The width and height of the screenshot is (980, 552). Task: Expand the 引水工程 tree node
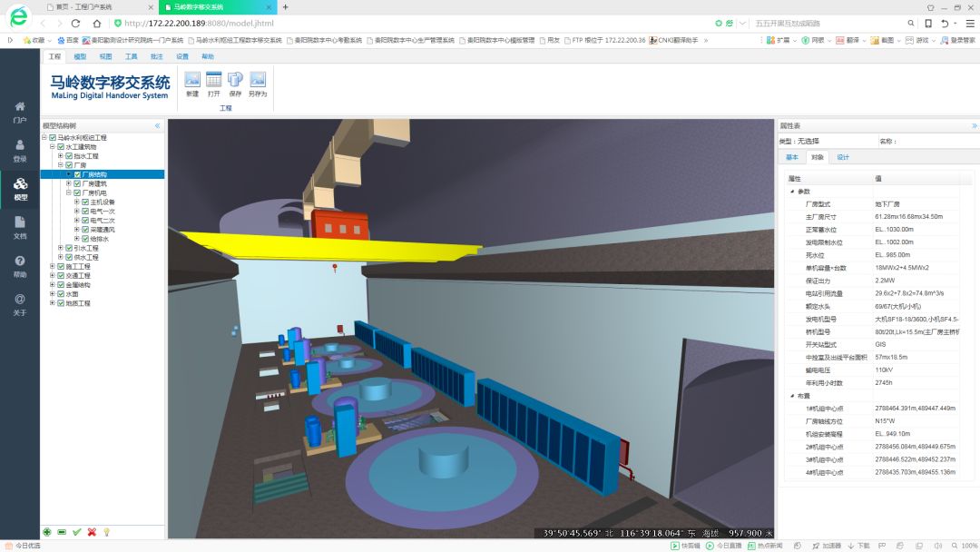[x=61, y=248]
